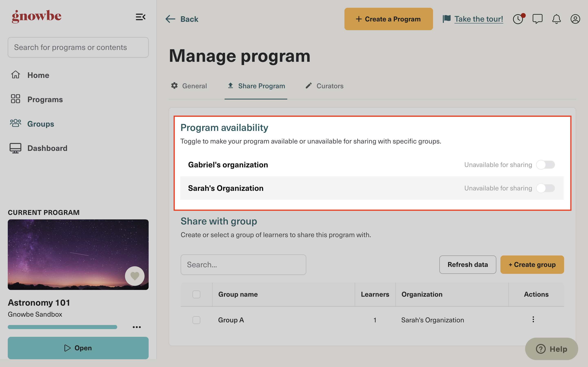Check the Group A row checkbox
Image resolution: width=588 pixels, height=367 pixels.
coord(196,320)
